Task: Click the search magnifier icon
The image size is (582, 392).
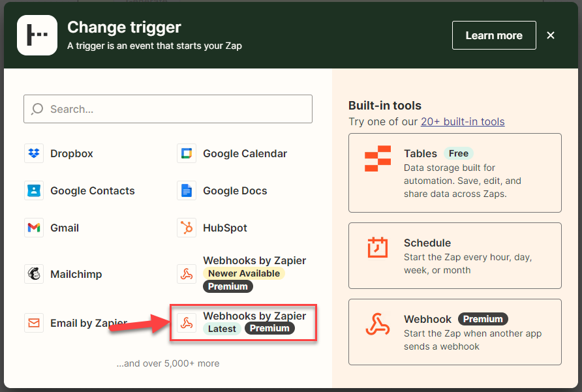Action: tap(37, 109)
